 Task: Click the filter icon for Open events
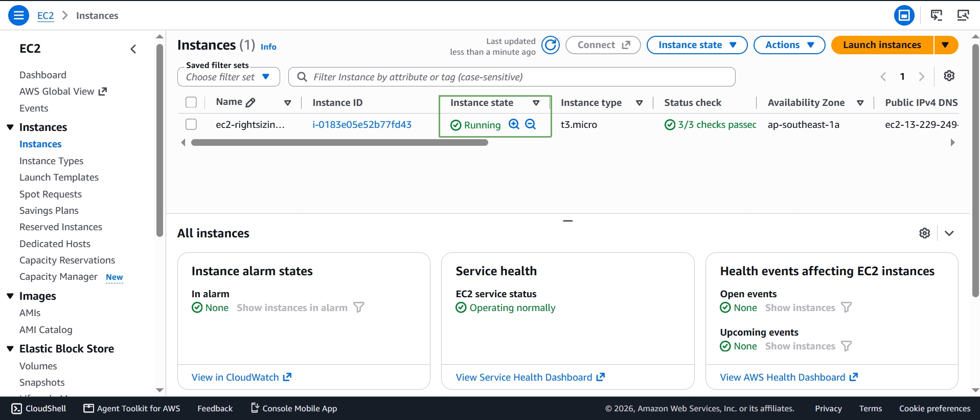tap(847, 307)
